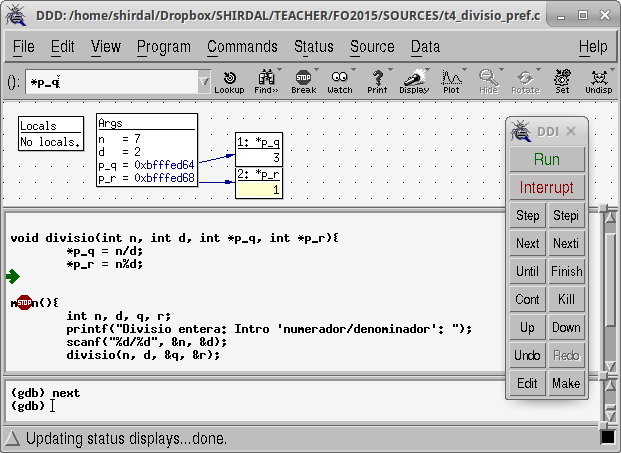Click the Find toolbar icon
The width and height of the screenshot is (621, 453).
coord(267,81)
